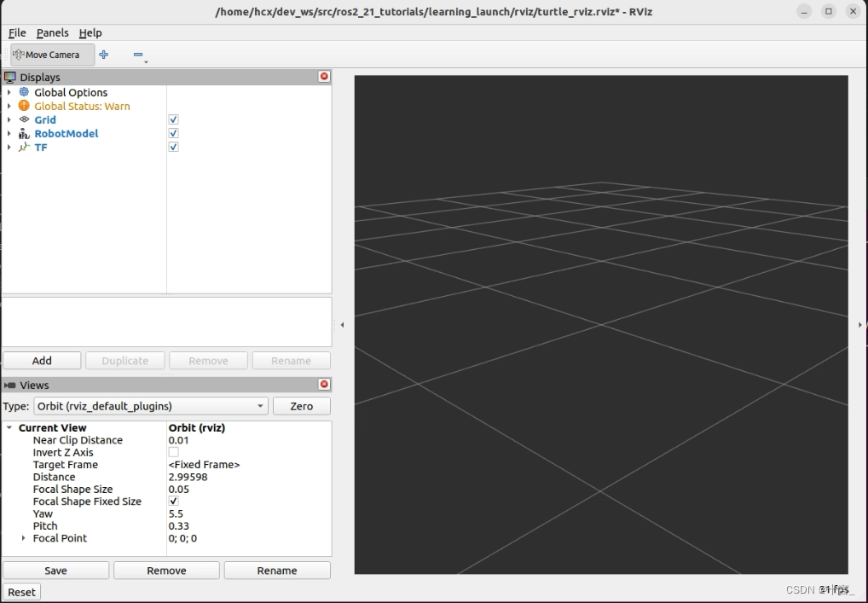Edit the Yaw value 5.5
The image size is (868, 603).
point(176,513)
